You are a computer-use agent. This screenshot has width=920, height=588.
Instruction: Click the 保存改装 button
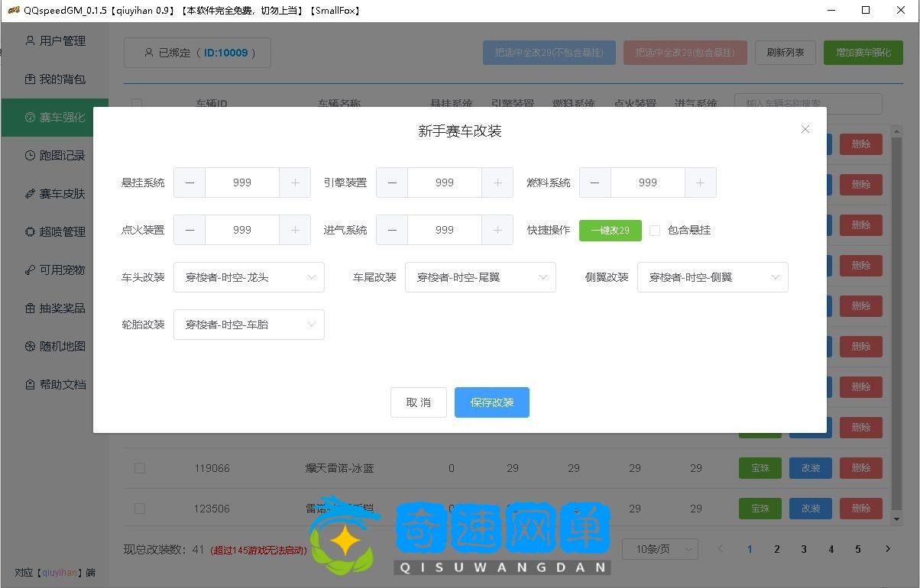pos(491,402)
